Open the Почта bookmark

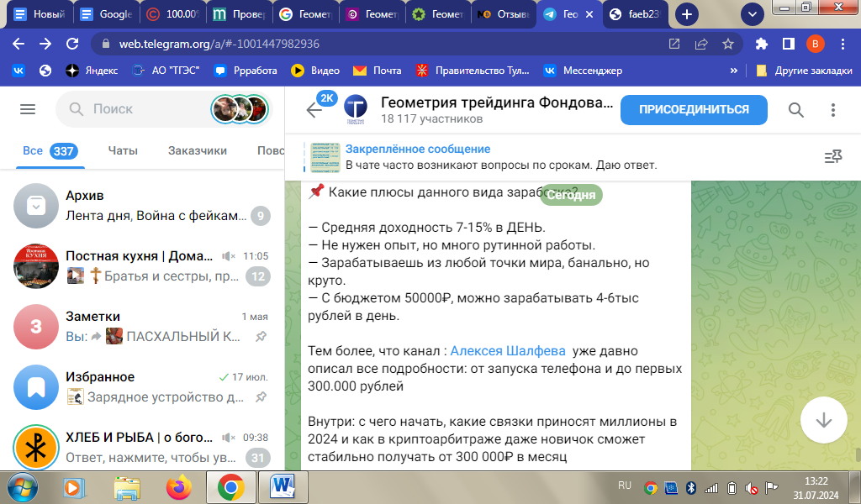coord(378,71)
